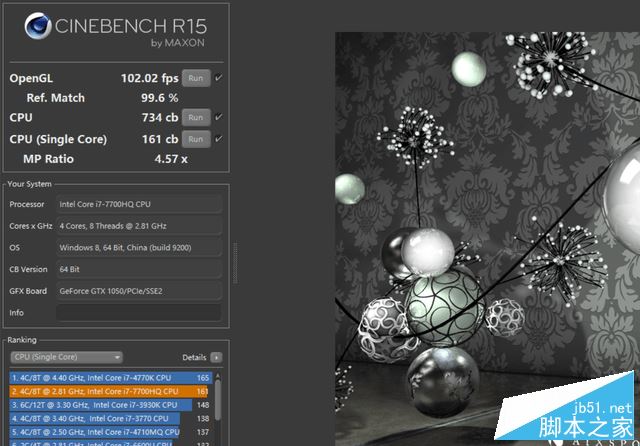Run the CPU (Single Core) benchmark
This screenshot has height=446, width=640.
coord(196,139)
